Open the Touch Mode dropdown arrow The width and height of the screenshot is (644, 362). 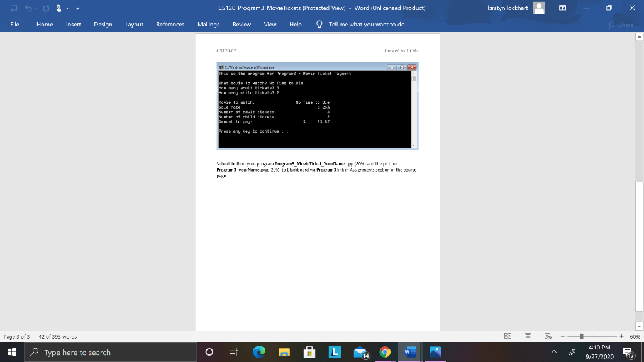(67, 8)
